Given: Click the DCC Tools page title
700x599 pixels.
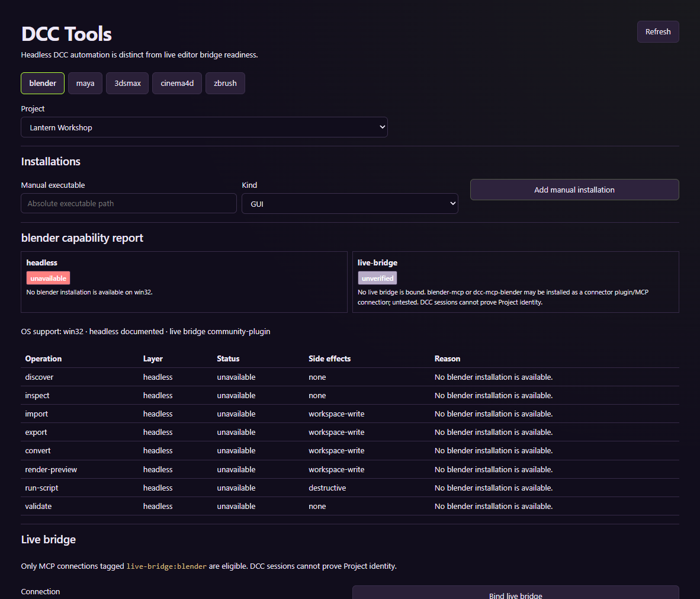Looking at the screenshot, I should click(66, 34).
